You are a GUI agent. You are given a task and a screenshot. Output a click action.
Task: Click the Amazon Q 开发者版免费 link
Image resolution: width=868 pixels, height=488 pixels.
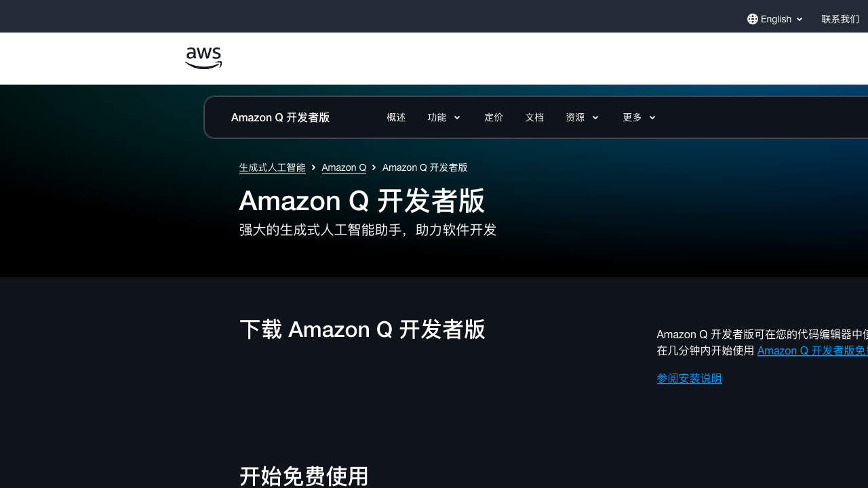[812, 350]
